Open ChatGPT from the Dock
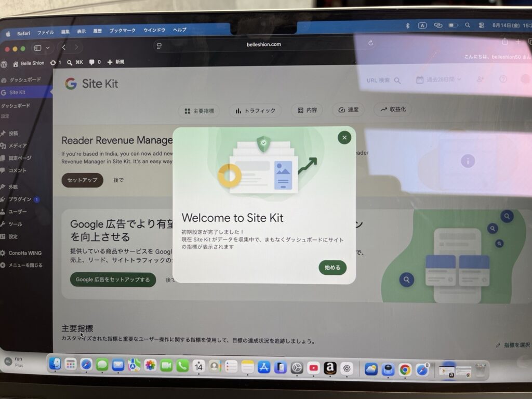Image resolution: width=532 pixels, height=399 pixels. pyautogui.click(x=347, y=368)
